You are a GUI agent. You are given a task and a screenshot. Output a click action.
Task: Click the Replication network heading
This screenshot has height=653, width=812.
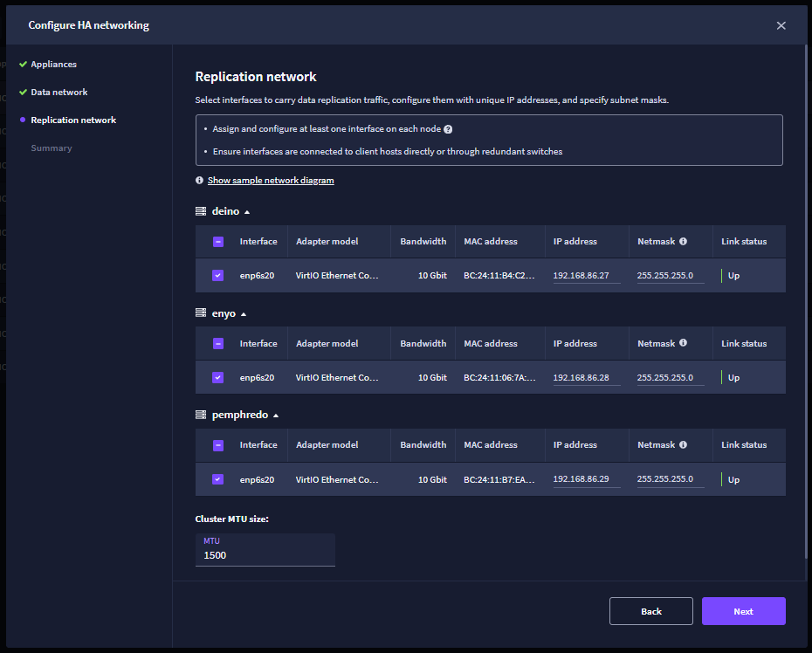(255, 77)
